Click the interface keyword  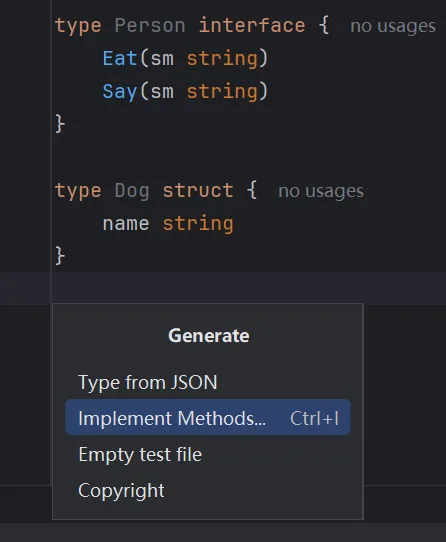252,26
